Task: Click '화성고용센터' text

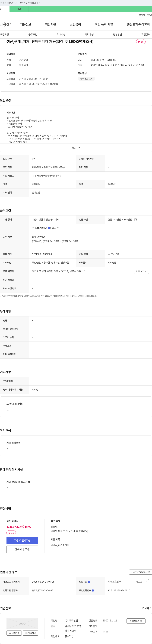Action: pos(114,582)
